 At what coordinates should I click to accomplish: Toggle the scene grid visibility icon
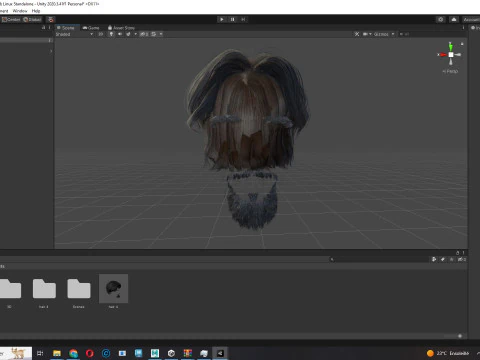(x=154, y=34)
